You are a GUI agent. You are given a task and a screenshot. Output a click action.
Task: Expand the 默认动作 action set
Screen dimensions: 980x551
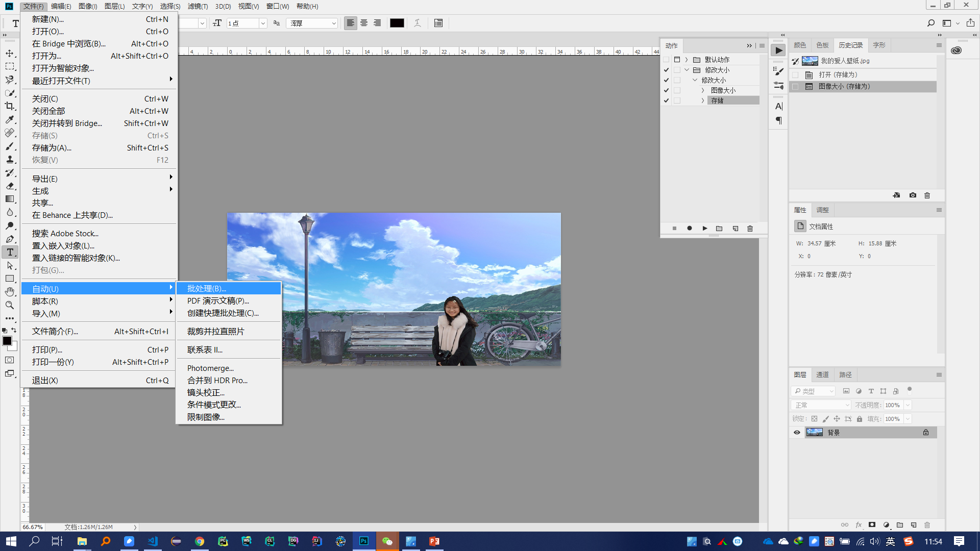[x=687, y=60]
